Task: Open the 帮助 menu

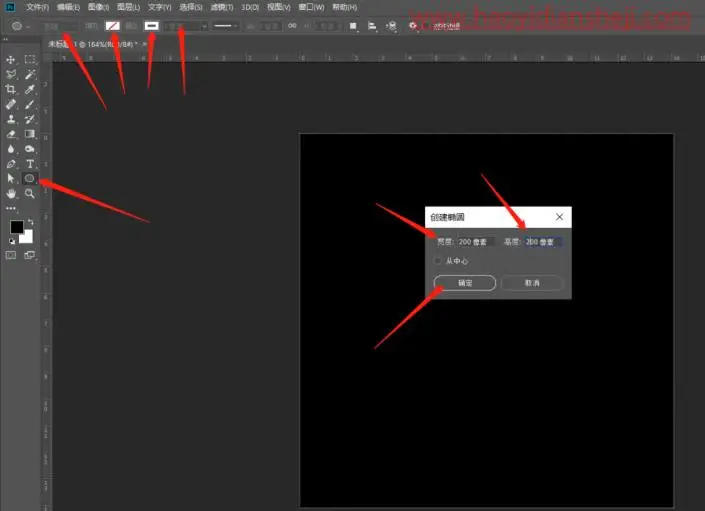Action: click(x=344, y=7)
